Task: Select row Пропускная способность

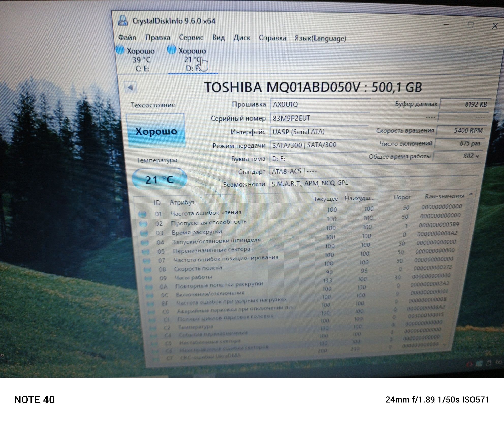Action: [x=300, y=220]
